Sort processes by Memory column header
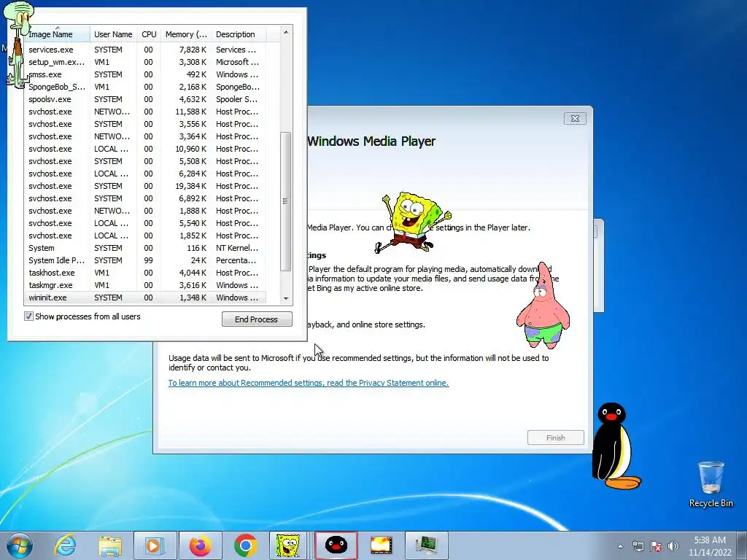 pyautogui.click(x=186, y=34)
